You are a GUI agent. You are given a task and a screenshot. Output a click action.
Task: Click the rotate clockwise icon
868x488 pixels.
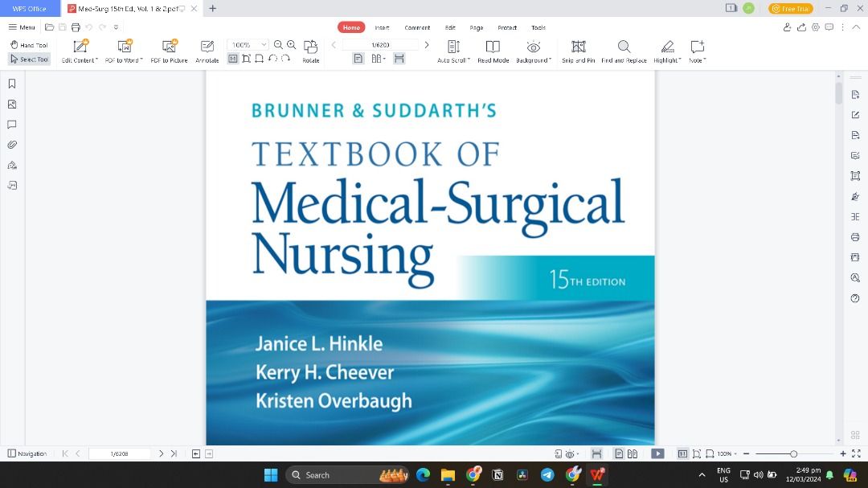click(285, 59)
